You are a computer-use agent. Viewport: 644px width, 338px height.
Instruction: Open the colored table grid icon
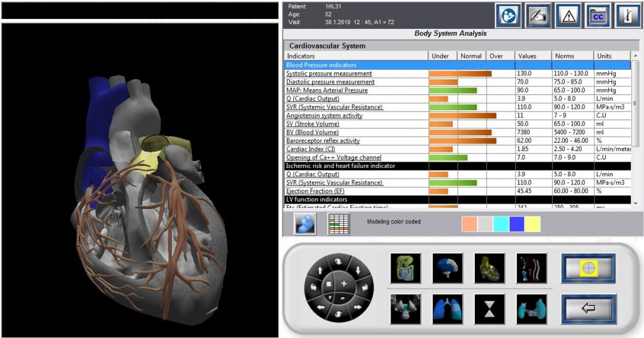pyautogui.click(x=339, y=223)
